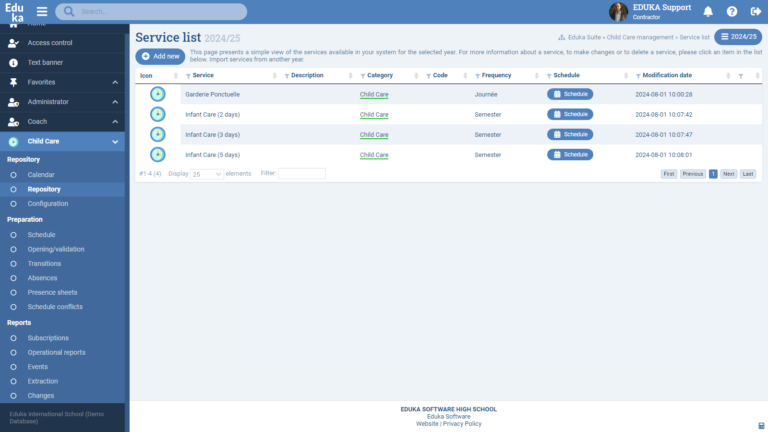Click Schedule button for Infant Care (2 days)

coord(570,114)
